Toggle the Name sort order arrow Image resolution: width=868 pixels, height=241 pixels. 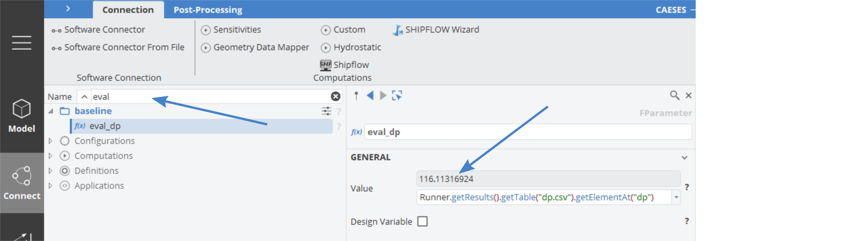[x=84, y=96]
